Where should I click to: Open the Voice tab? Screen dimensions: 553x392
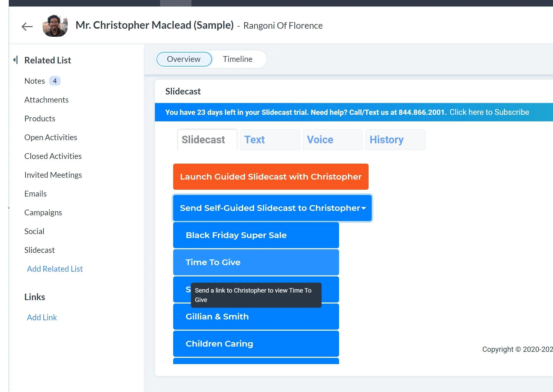click(x=333, y=140)
